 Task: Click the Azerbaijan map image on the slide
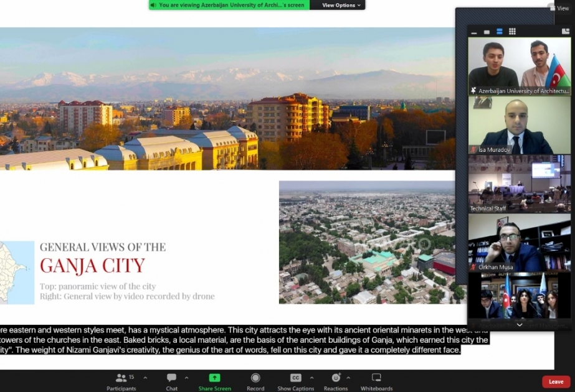pos(17,273)
